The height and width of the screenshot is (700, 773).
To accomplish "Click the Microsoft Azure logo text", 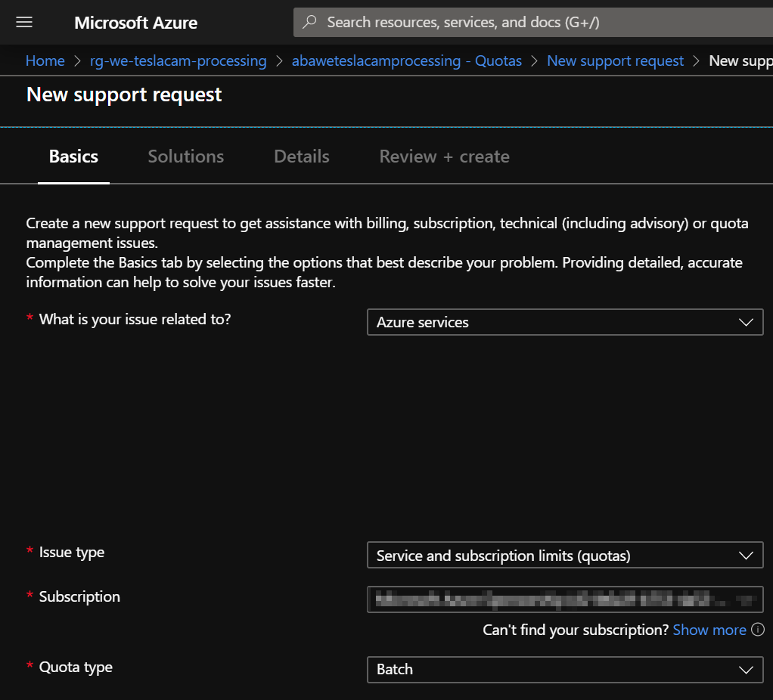I will click(135, 23).
